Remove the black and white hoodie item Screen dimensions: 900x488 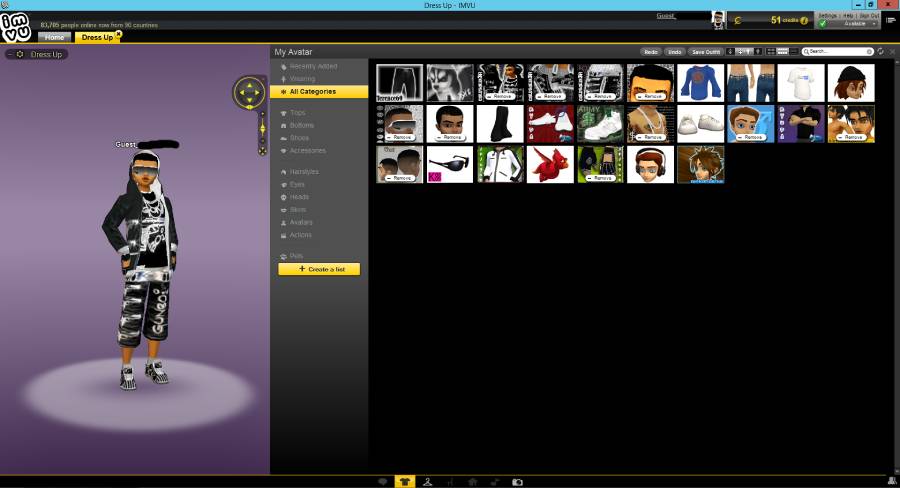tap(500, 96)
